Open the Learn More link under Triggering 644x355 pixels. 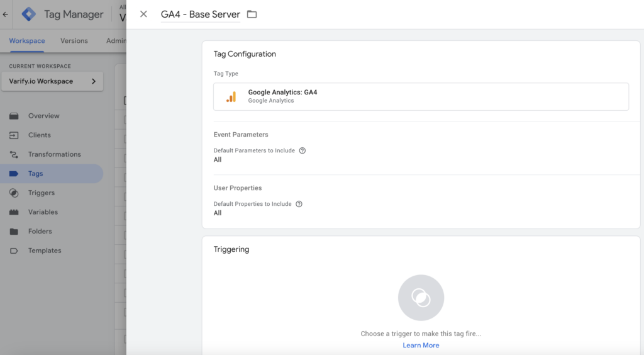point(421,346)
